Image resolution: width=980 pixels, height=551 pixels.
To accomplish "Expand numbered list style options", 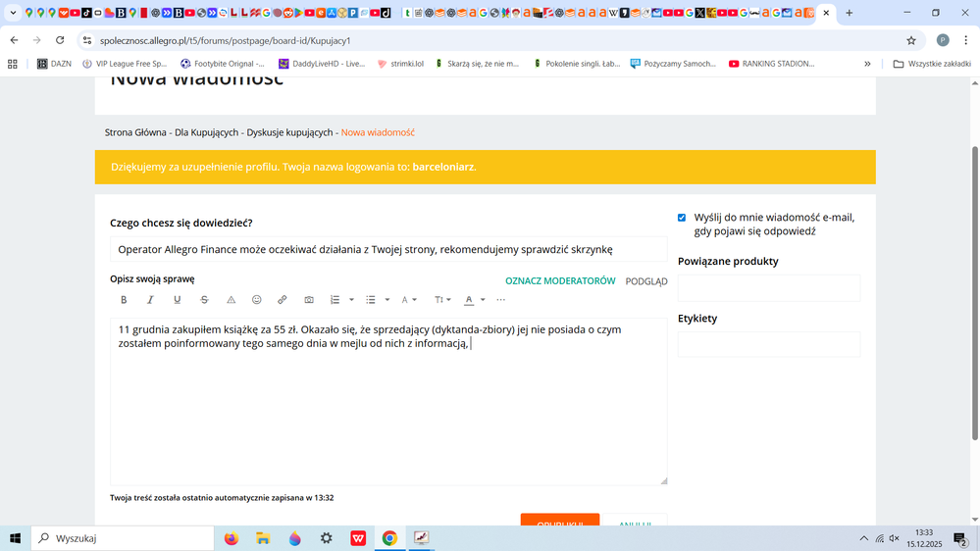I will coord(351,300).
